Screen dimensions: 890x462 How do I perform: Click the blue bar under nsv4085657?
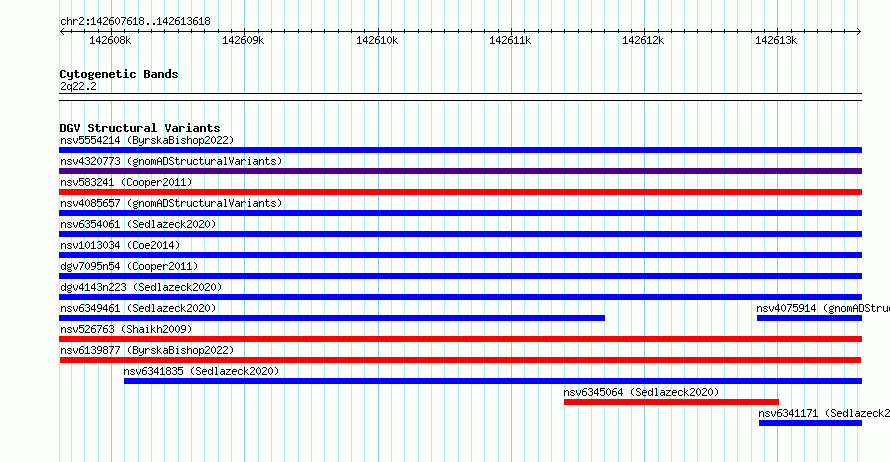(x=460, y=213)
